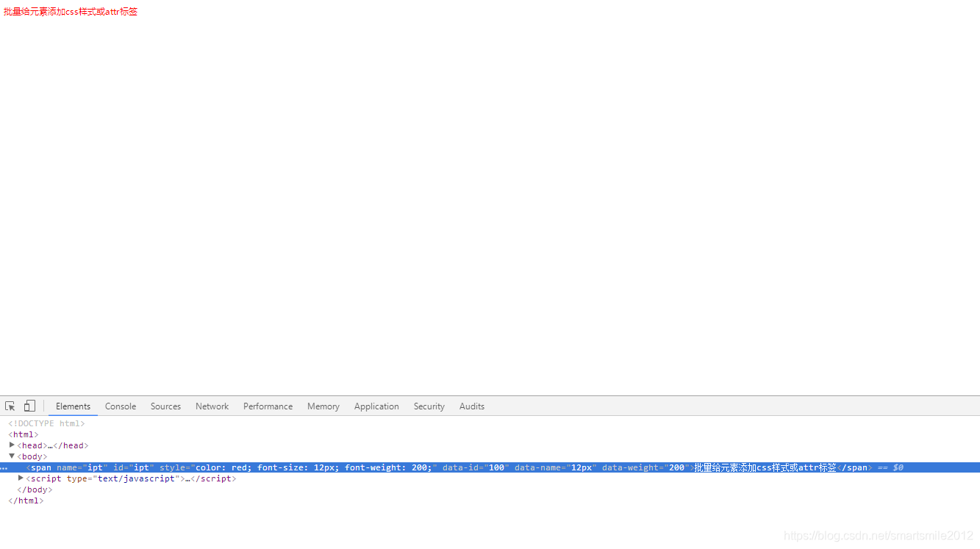Click the data-weight="200" attribute
This screenshot has width=980, height=549.
645,467
